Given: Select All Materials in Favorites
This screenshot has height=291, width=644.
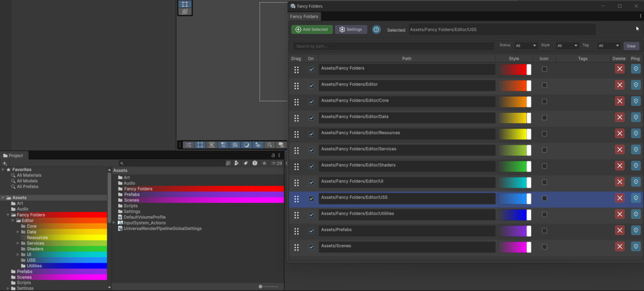Looking at the screenshot, I should [x=28, y=175].
